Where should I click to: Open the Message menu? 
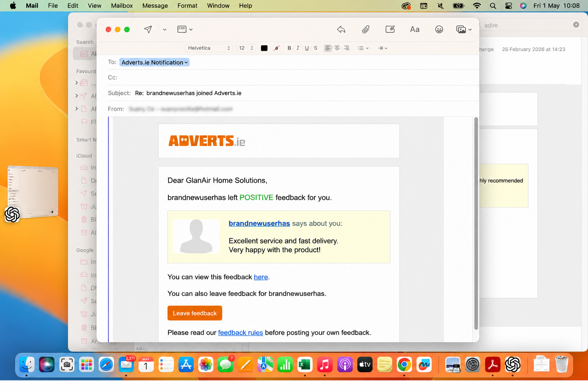(155, 6)
